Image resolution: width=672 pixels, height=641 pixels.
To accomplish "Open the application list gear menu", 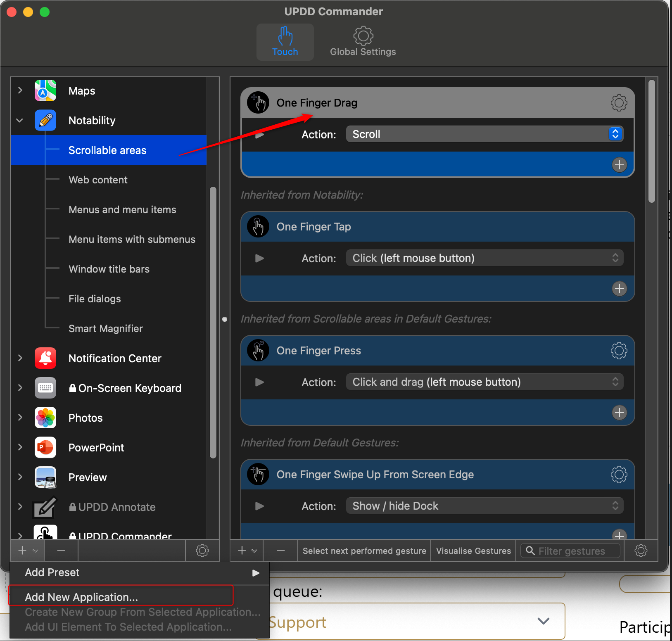I will pyautogui.click(x=202, y=551).
